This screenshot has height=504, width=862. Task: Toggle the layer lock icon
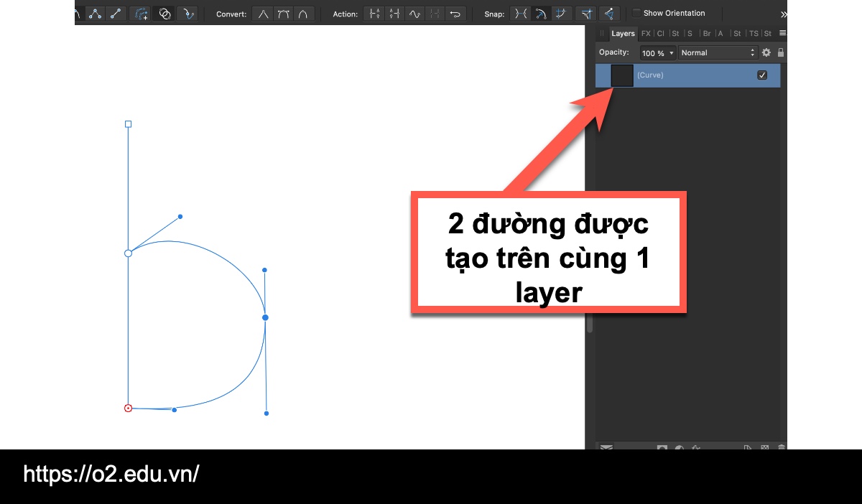pos(781,52)
